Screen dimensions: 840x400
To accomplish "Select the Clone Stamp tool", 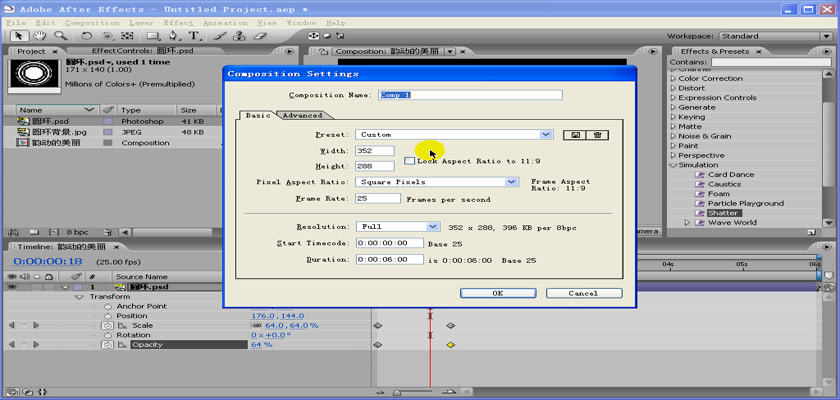I will coord(239,36).
